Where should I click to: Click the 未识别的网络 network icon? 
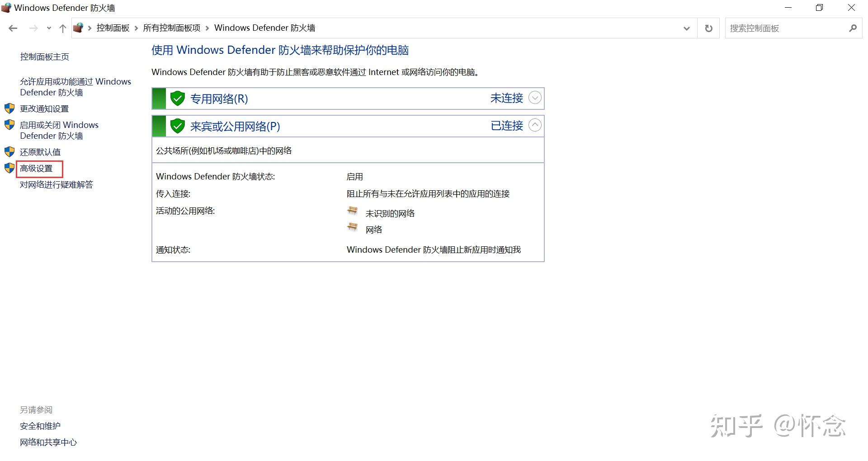[x=353, y=211]
